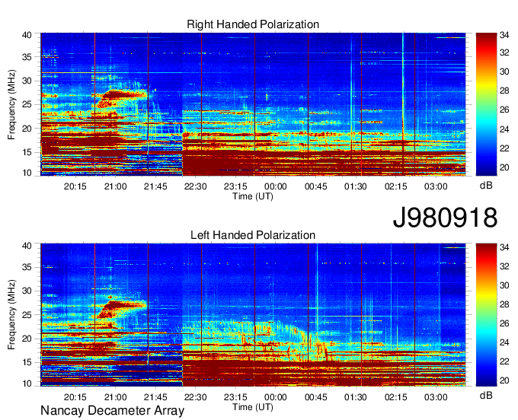Click the 30 dB value on the upper color scale
The width and height of the screenshot is (518, 420).
point(504,72)
